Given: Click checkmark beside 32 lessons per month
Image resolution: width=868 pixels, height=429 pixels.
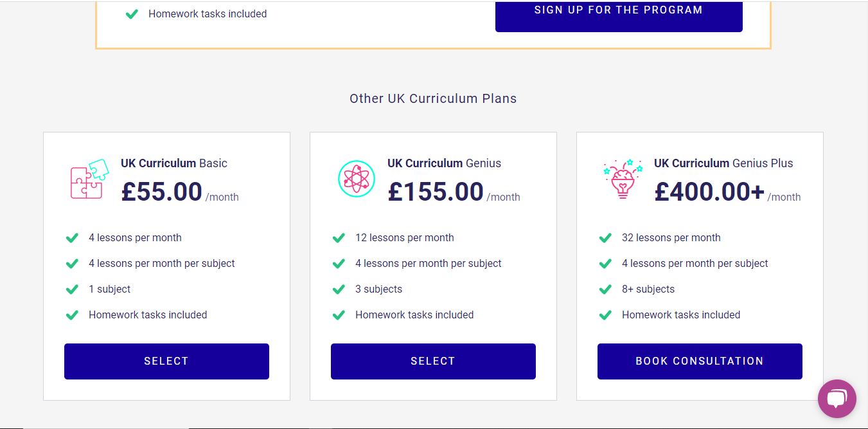Looking at the screenshot, I should pyautogui.click(x=605, y=238).
